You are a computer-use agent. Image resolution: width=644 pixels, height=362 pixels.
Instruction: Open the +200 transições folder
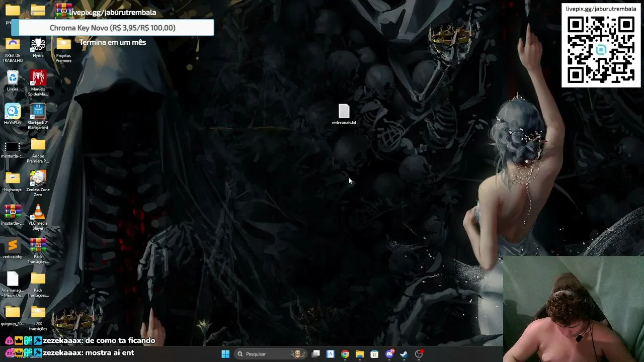(38, 318)
